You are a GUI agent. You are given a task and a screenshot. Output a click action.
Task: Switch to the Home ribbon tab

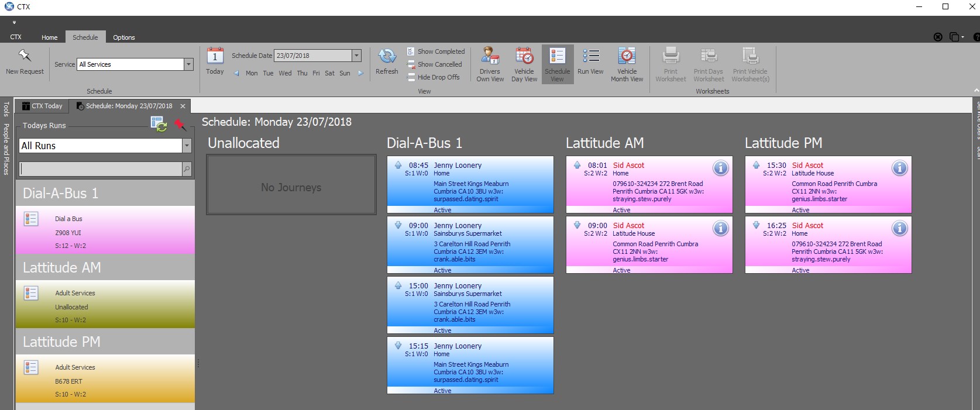pos(50,37)
